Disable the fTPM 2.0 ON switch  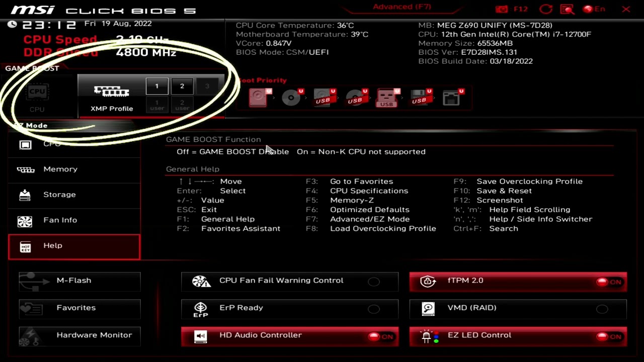click(609, 282)
